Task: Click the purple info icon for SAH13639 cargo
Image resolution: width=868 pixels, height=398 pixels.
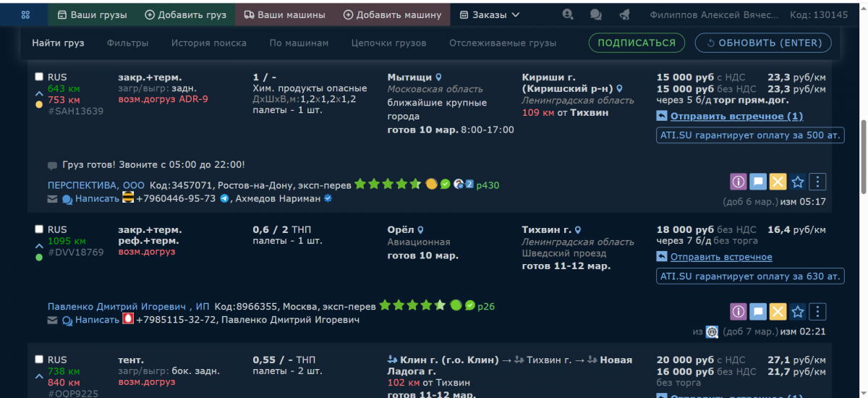Action: [x=738, y=182]
